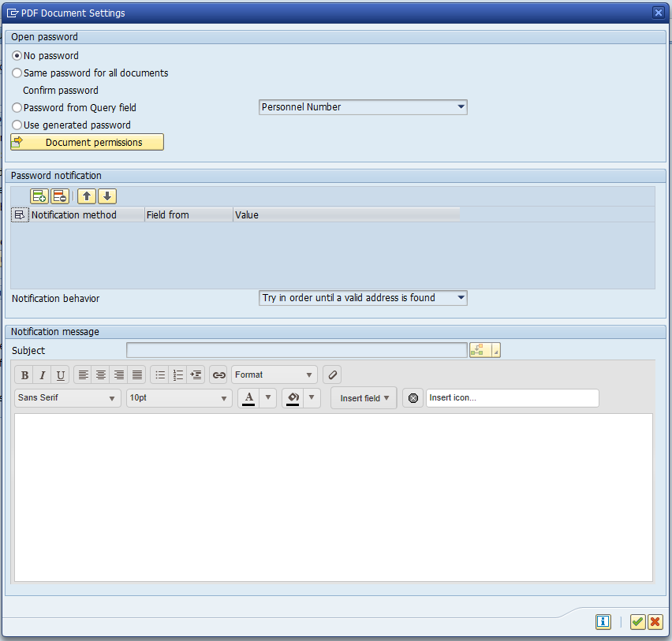Screen dimensions: 672x641
Task: Move notification entry down with arrow icon
Action: pyautogui.click(x=107, y=196)
